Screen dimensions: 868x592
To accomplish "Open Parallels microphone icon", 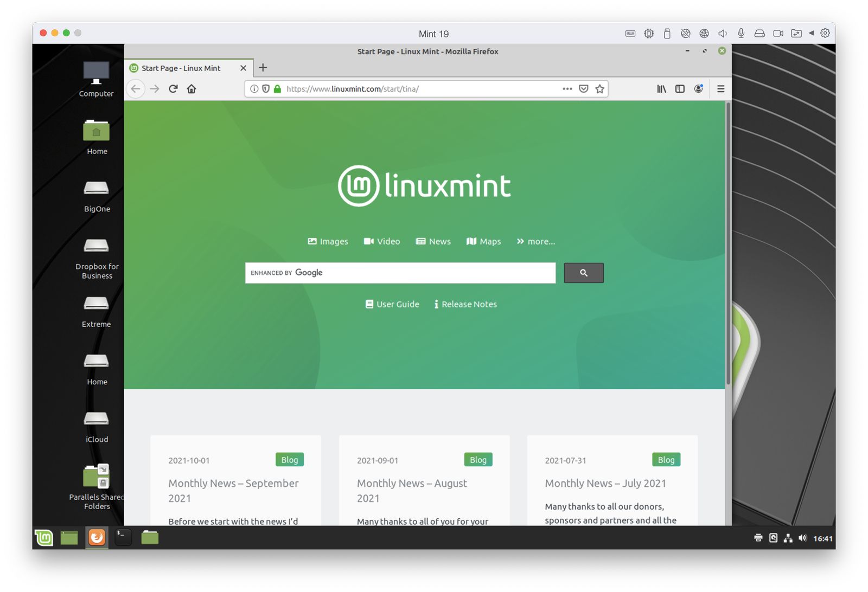I will 741,34.
